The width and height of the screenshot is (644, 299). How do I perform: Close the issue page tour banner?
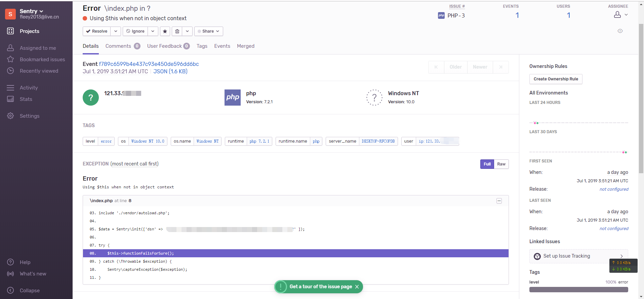pos(357,287)
